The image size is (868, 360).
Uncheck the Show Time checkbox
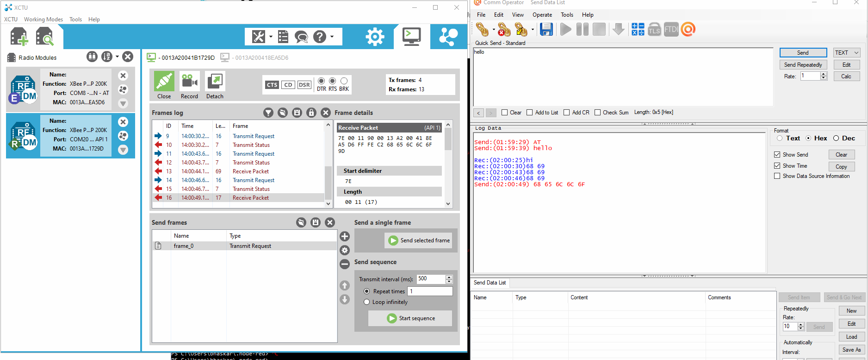777,166
